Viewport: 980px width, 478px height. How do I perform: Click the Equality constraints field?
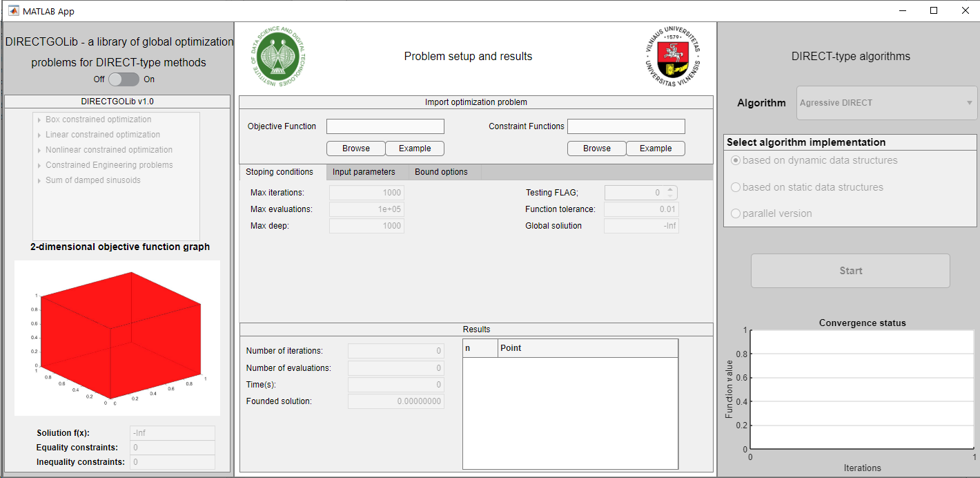click(173, 448)
